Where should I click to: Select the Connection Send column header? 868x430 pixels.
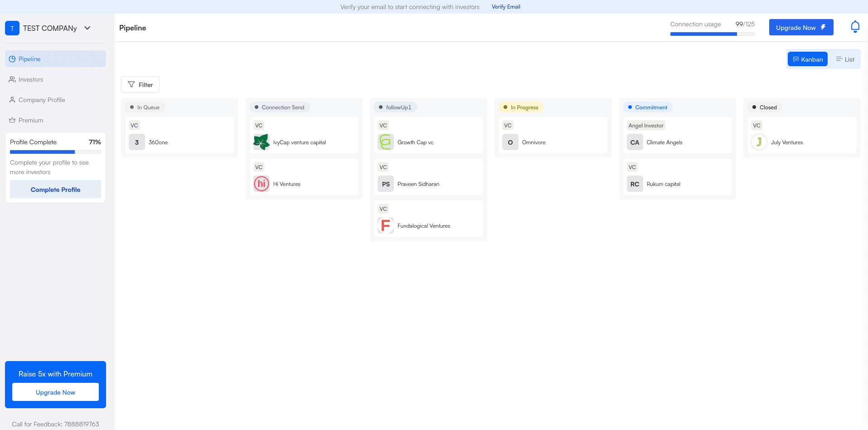click(280, 107)
